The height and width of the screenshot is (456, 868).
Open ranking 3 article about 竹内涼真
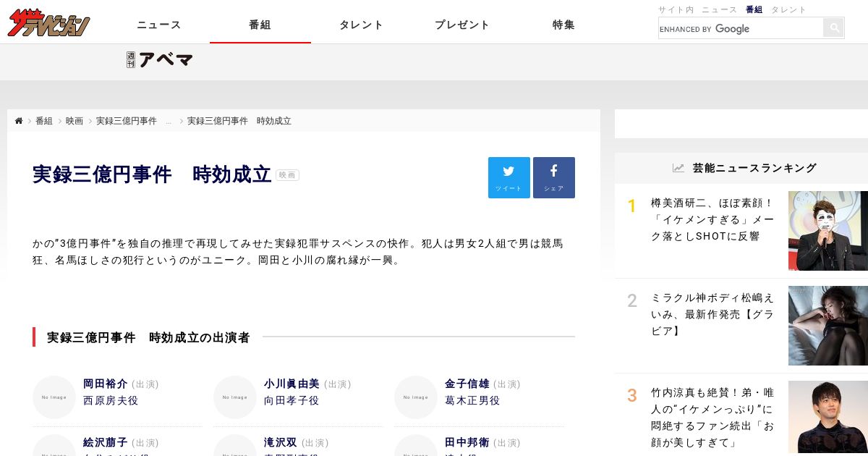tap(712, 417)
